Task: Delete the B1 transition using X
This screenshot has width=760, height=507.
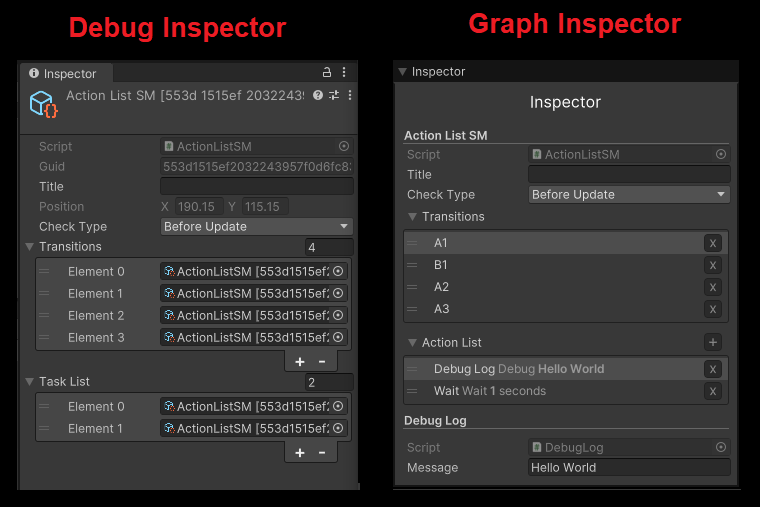Action: click(712, 265)
